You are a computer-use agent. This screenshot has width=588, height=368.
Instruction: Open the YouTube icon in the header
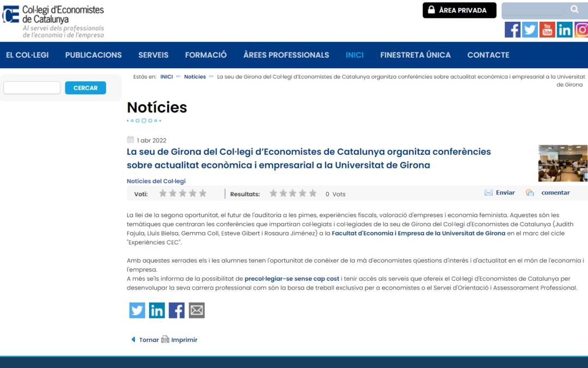[547, 29]
